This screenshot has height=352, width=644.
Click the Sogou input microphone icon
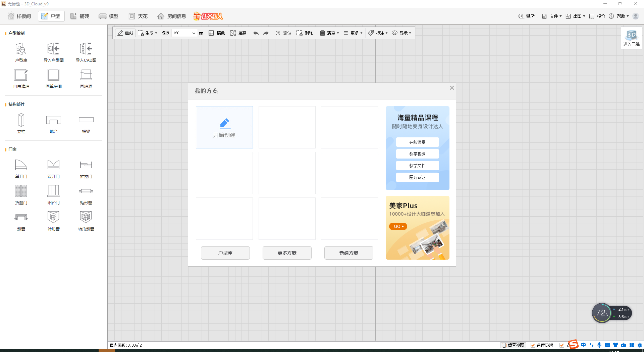point(599,345)
